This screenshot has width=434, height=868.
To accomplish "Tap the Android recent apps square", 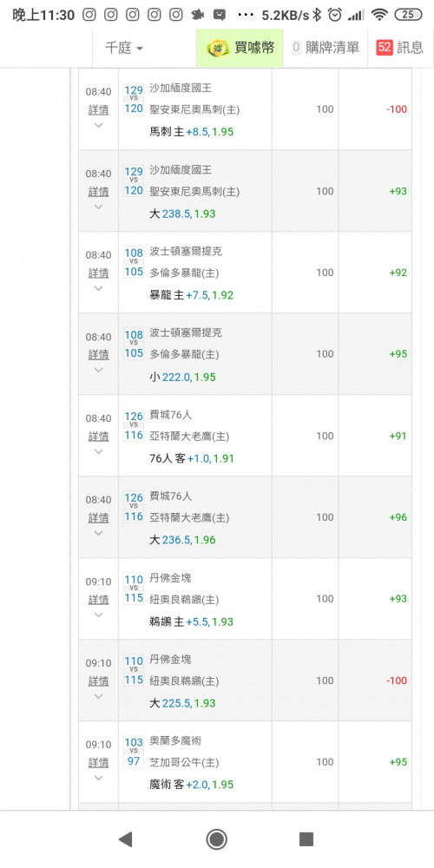I will click(306, 839).
